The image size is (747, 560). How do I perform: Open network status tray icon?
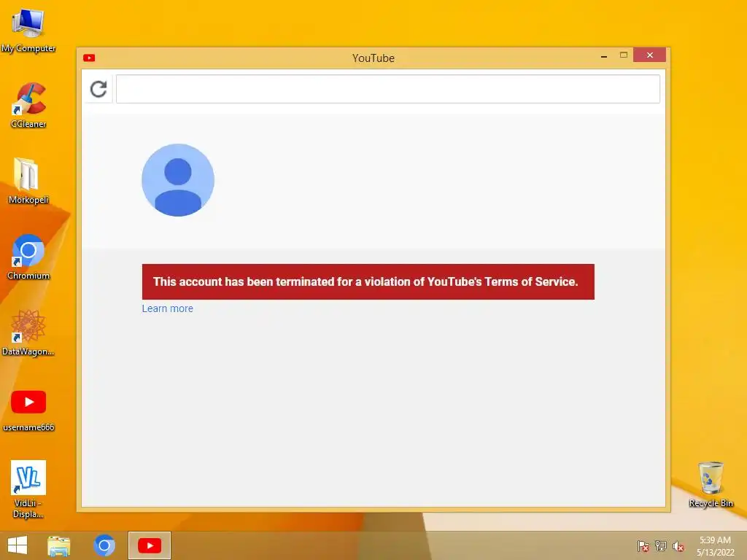(661, 546)
